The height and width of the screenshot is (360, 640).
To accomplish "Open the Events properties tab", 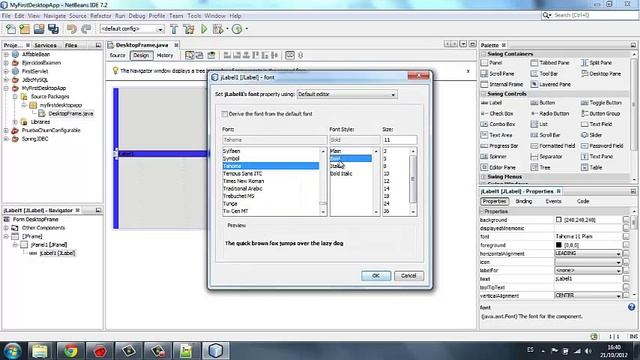I will (x=553, y=201).
